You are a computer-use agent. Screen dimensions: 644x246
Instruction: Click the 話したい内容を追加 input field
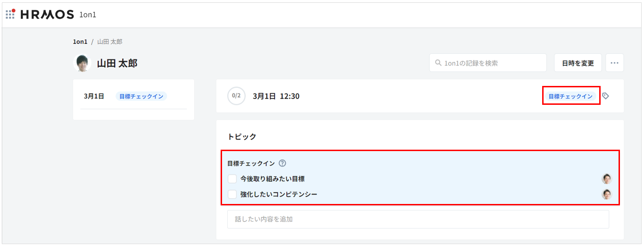click(x=418, y=219)
